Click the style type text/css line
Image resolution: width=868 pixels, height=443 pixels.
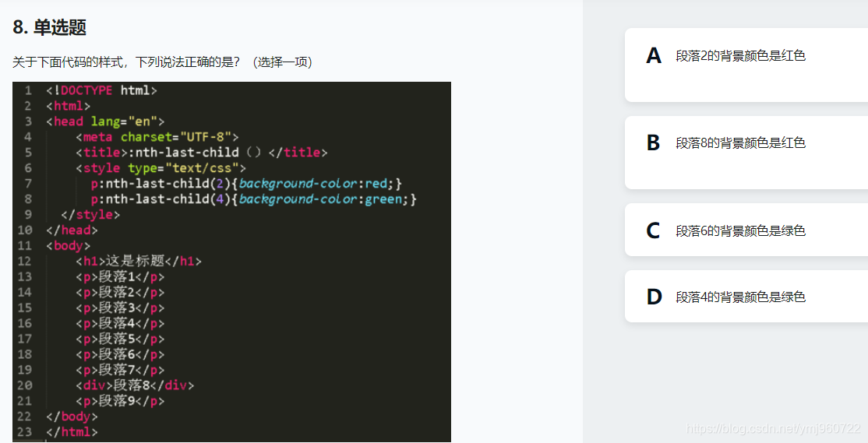coord(161,168)
